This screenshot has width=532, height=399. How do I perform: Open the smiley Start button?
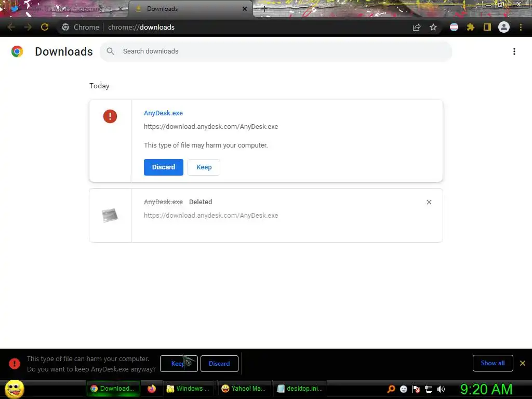14,389
